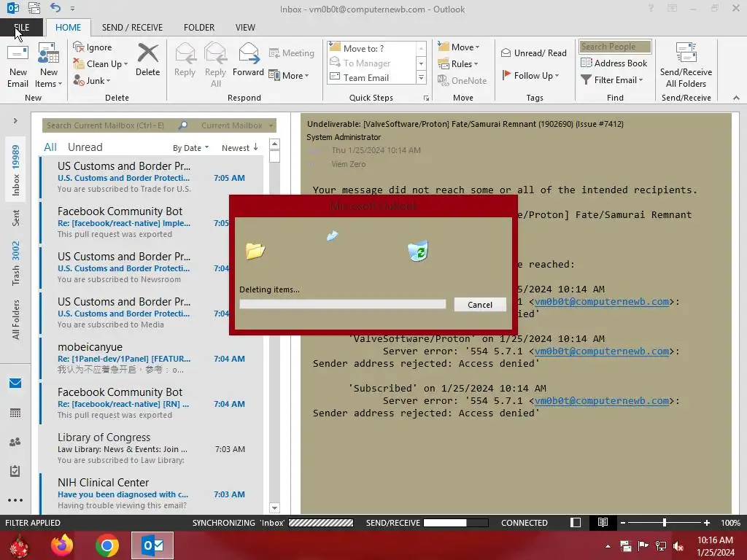Click the Search People field
The width and height of the screenshot is (747, 560).
615,46
